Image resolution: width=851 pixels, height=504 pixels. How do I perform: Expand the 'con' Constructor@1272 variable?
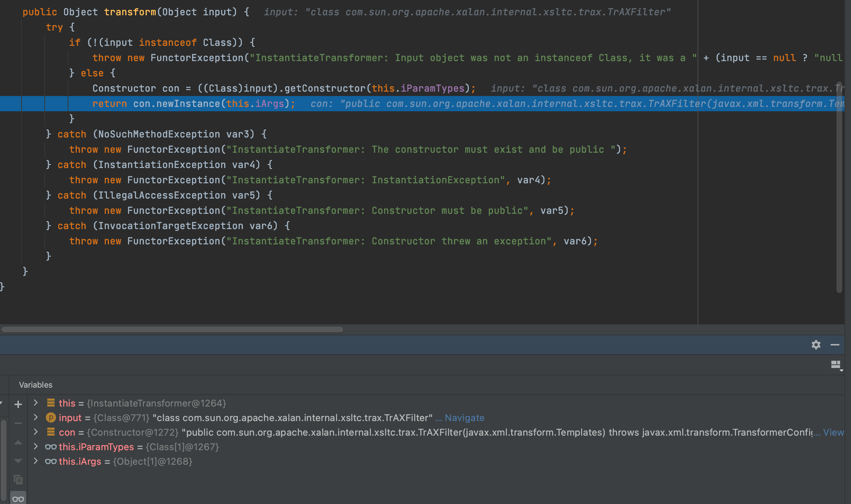[36, 432]
